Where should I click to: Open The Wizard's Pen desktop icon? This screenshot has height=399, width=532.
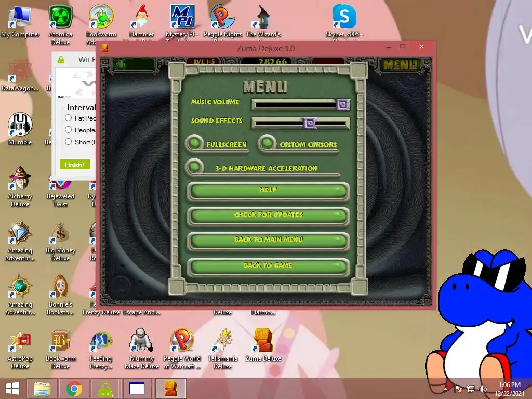(263, 21)
